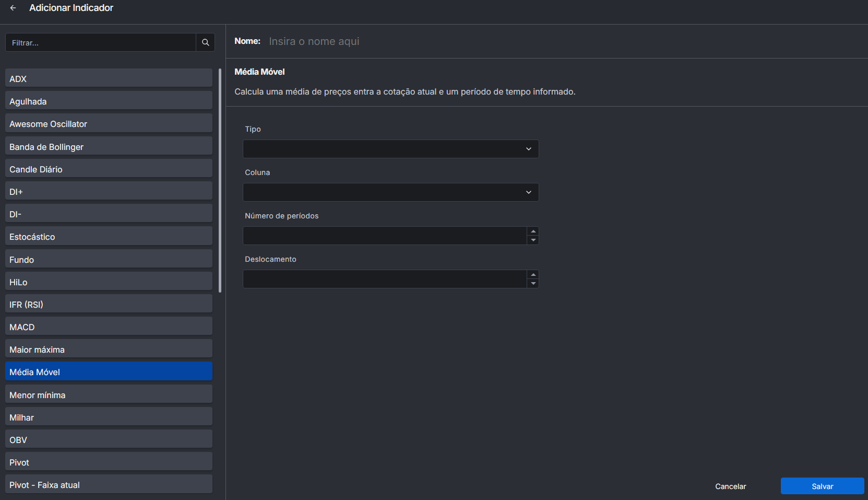Select the Pivot - Faixa atual indicator
The height and width of the screenshot is (500, 868).
pyautogui.click(x=109, y=485)
